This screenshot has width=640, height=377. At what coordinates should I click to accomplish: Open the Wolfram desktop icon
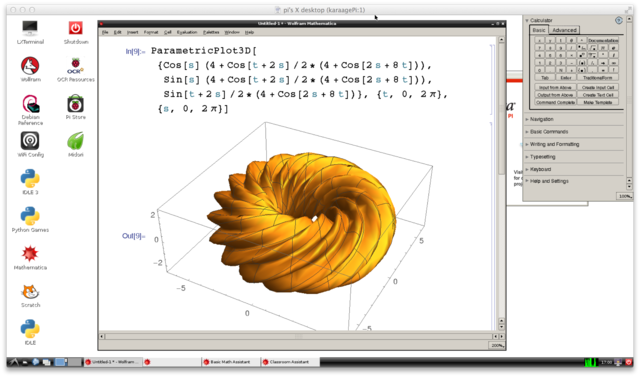click(30, 69)
